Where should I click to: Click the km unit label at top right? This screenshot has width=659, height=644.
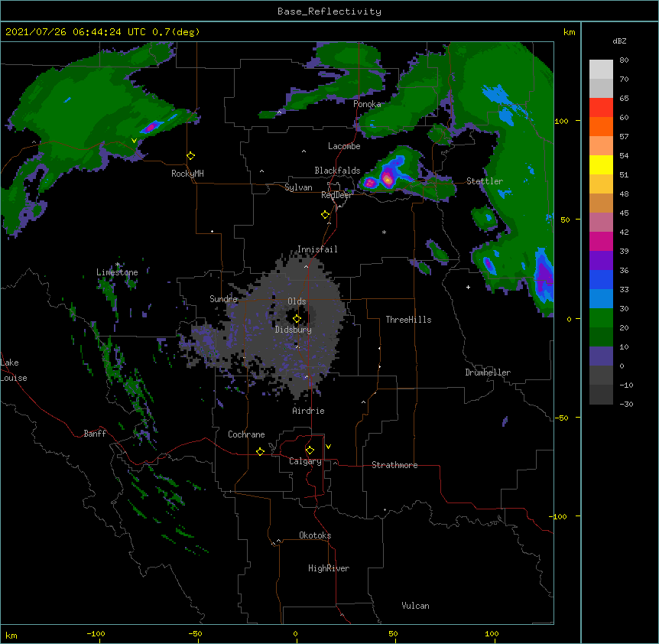[x=569, y=32]
